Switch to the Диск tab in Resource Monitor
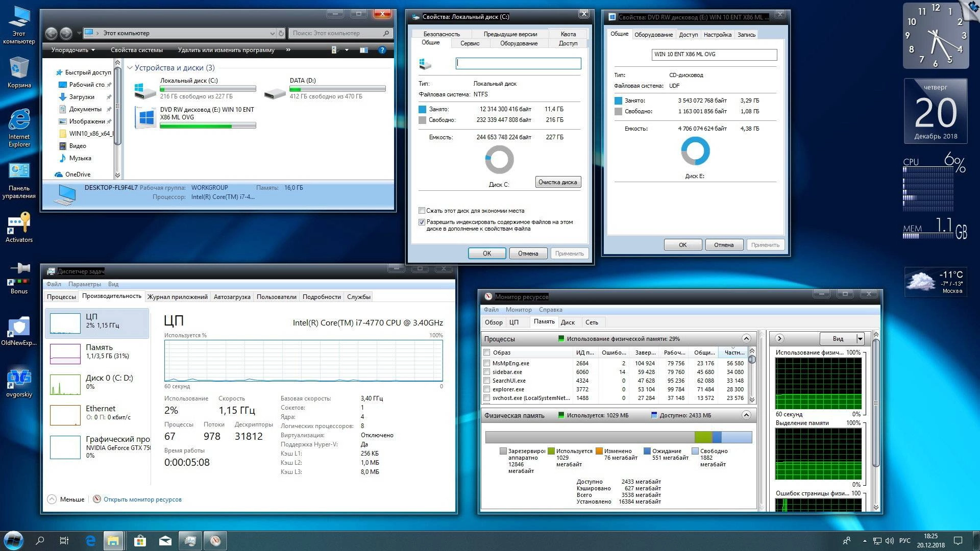 568,322
